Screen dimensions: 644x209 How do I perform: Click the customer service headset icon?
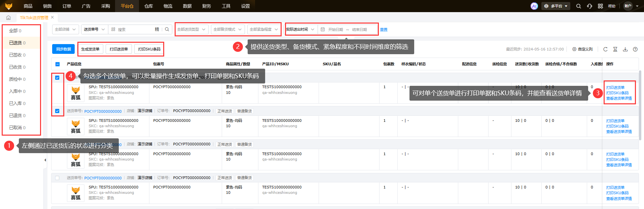pos(589,6)
